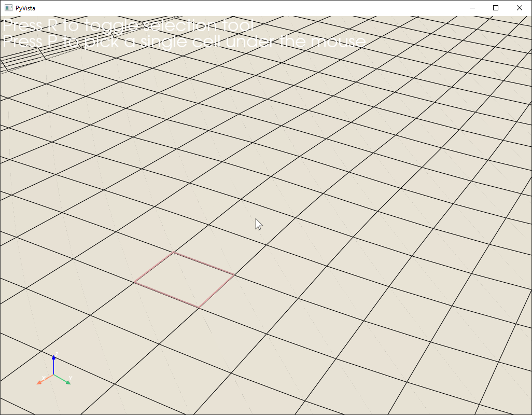
Task: Click the red X axis arrow
Action: [39, 383]
